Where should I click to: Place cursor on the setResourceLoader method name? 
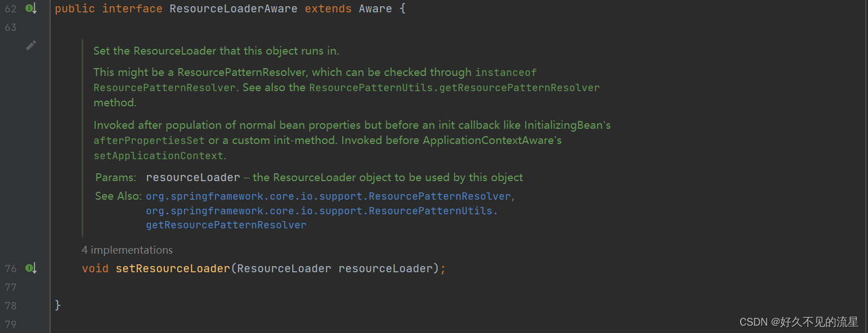point(172,268)
